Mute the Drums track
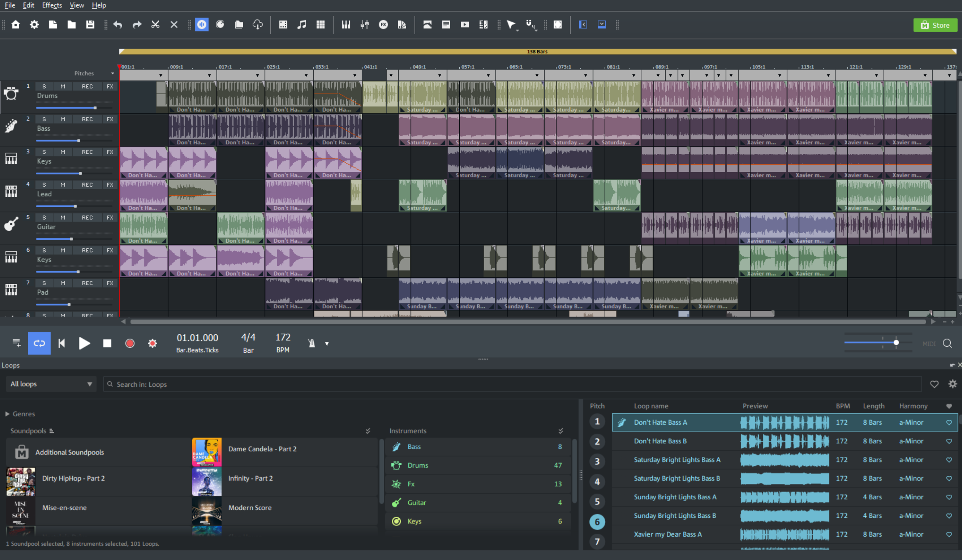This screenshot has width=962, height=560. click(x=63, y=86)
